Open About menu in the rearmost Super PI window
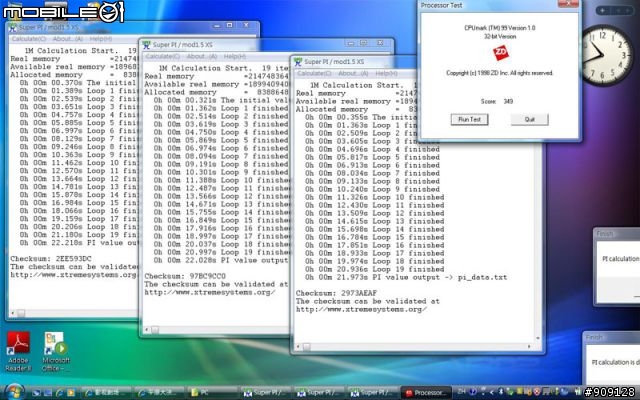This screenshot has width=640, height=400. [x=68, y=39]
